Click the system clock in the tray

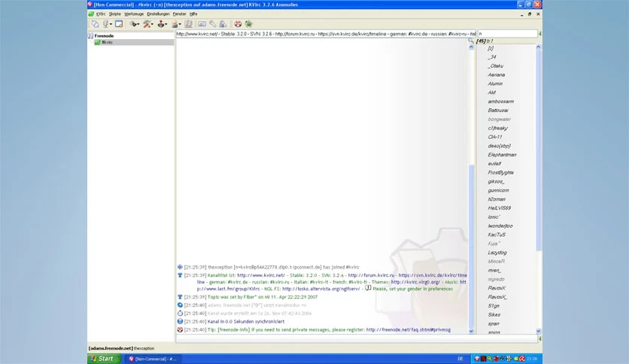[532, 359]
